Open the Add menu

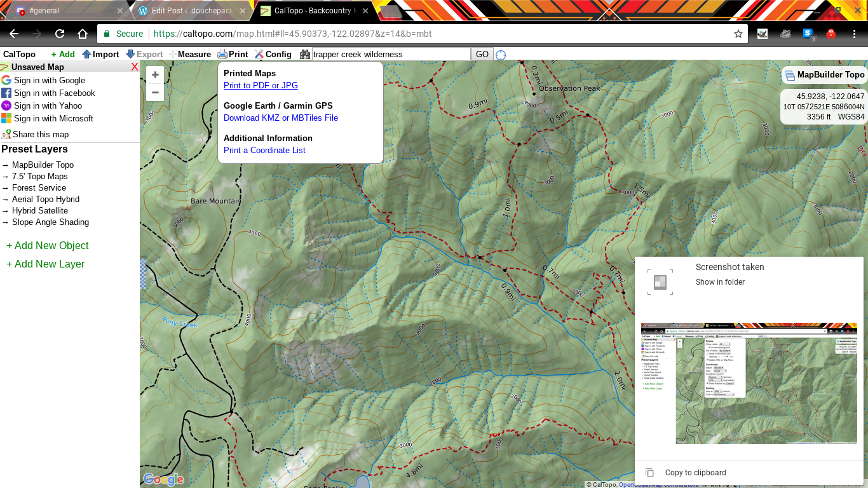63,54
